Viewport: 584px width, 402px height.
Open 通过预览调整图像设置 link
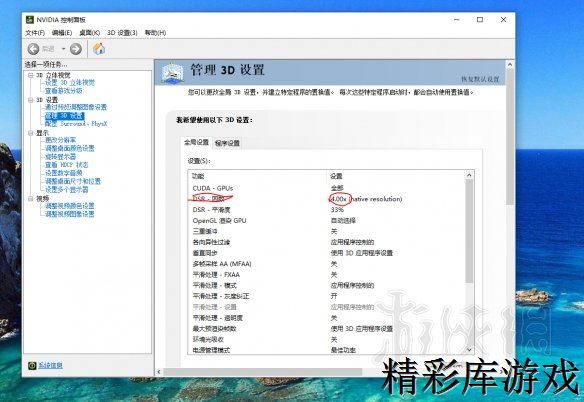point(76,107)
